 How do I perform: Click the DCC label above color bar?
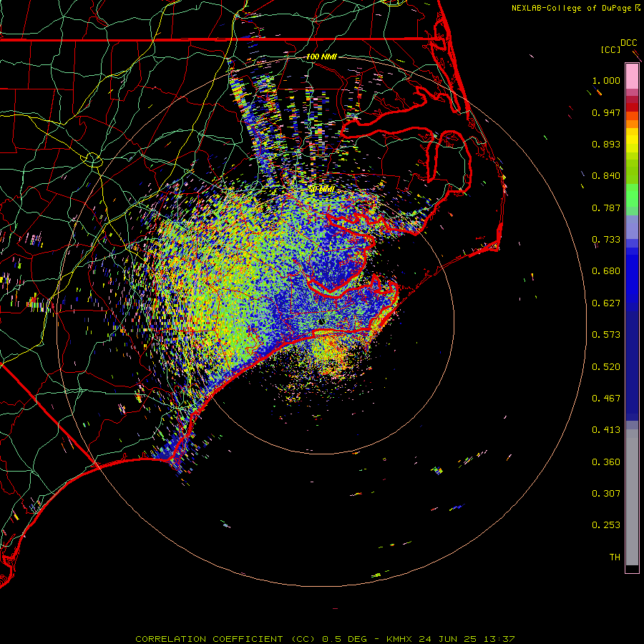628,43
